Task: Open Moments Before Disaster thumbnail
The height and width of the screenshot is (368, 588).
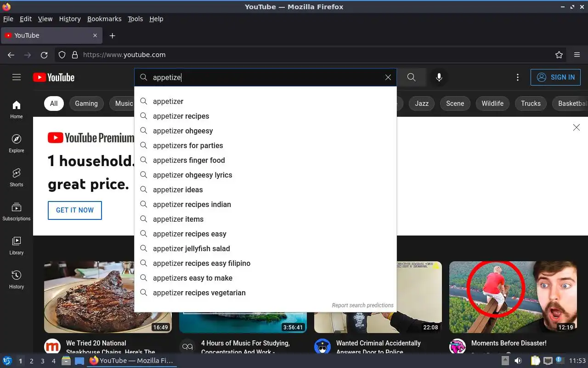Action: pos(513,297)
